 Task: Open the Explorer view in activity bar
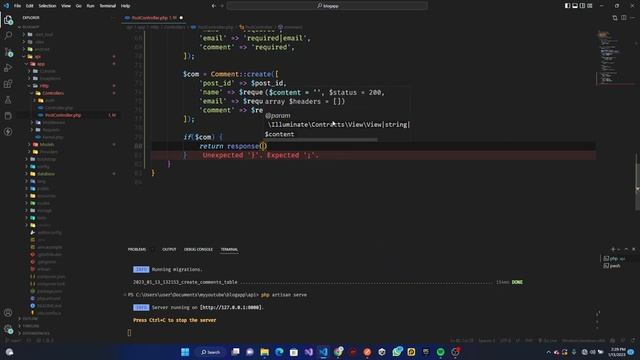[8, 20]
